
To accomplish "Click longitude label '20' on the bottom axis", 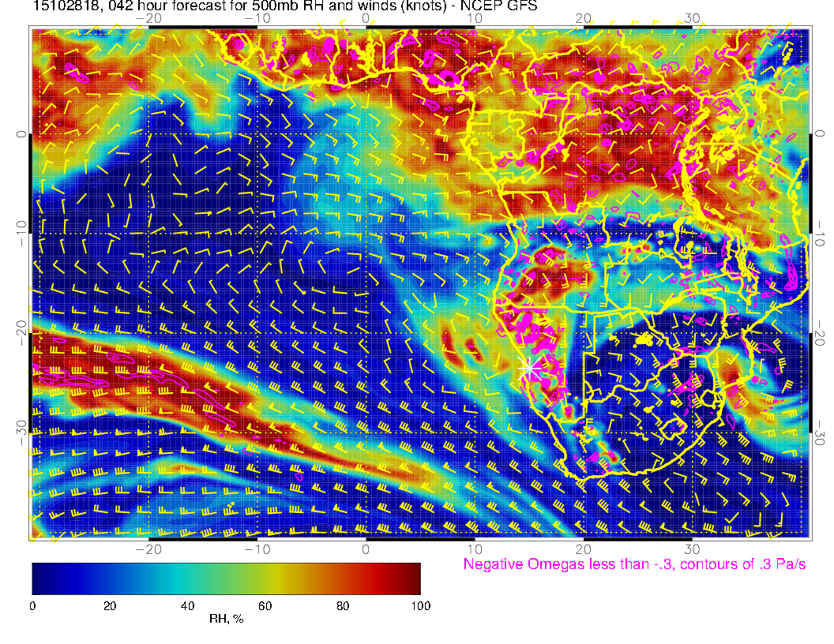I will pos(584,549).
